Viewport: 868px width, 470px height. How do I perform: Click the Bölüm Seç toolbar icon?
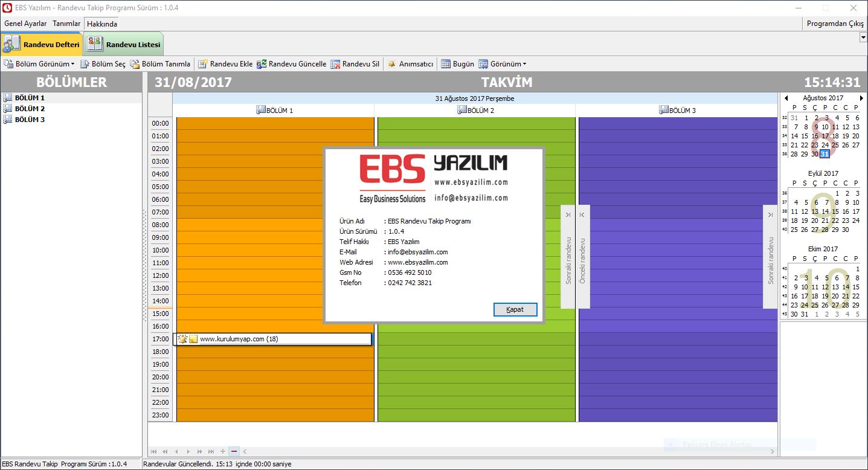(85, 64)
